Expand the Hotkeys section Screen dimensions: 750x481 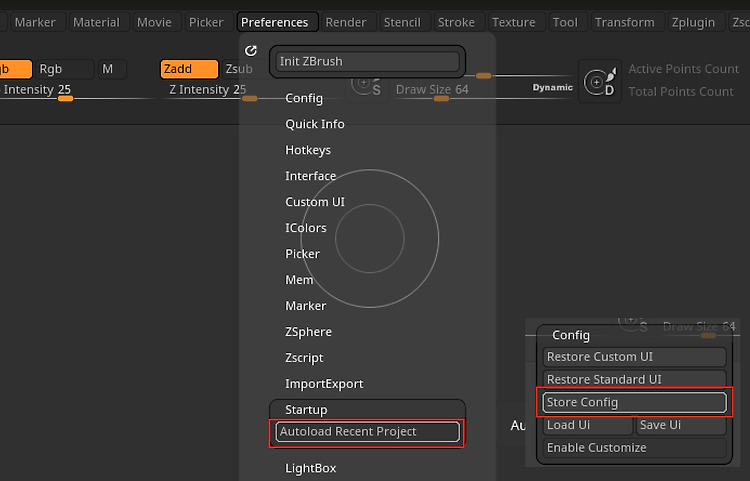coord(308,150)
